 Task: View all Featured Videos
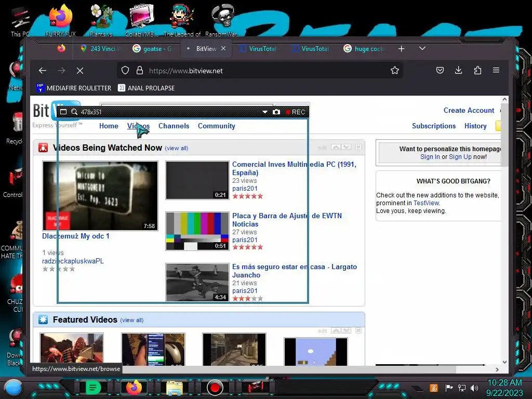click(x=131, y=320)
